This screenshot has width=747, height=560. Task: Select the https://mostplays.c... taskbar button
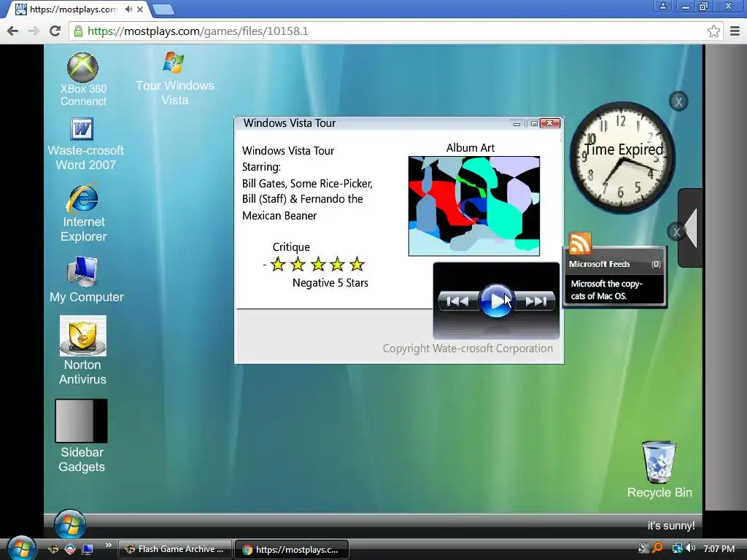click(x=292, y=550)
